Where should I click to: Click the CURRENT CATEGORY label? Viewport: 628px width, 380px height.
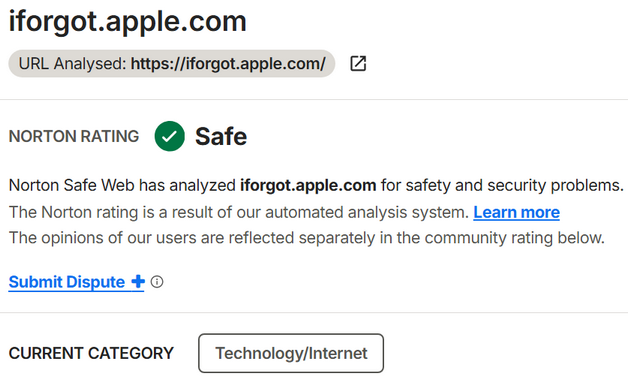pyautogui.click(x=91, y=353)
